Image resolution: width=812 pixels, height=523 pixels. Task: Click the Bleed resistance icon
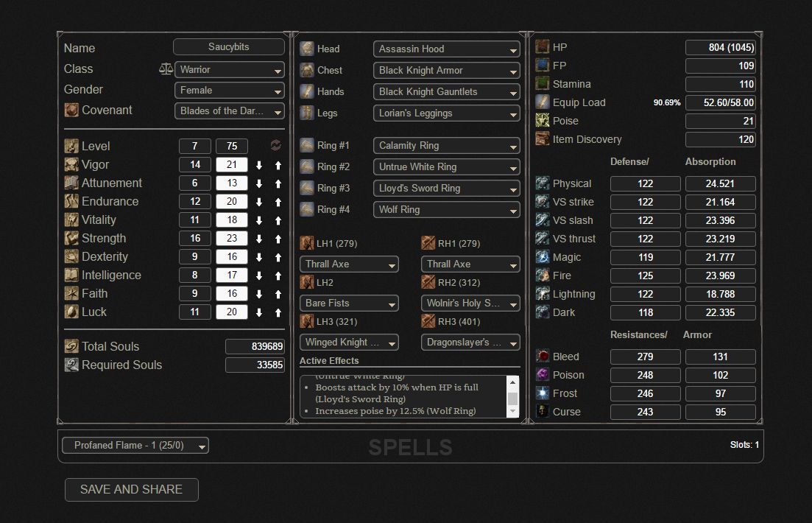[543, 356]
